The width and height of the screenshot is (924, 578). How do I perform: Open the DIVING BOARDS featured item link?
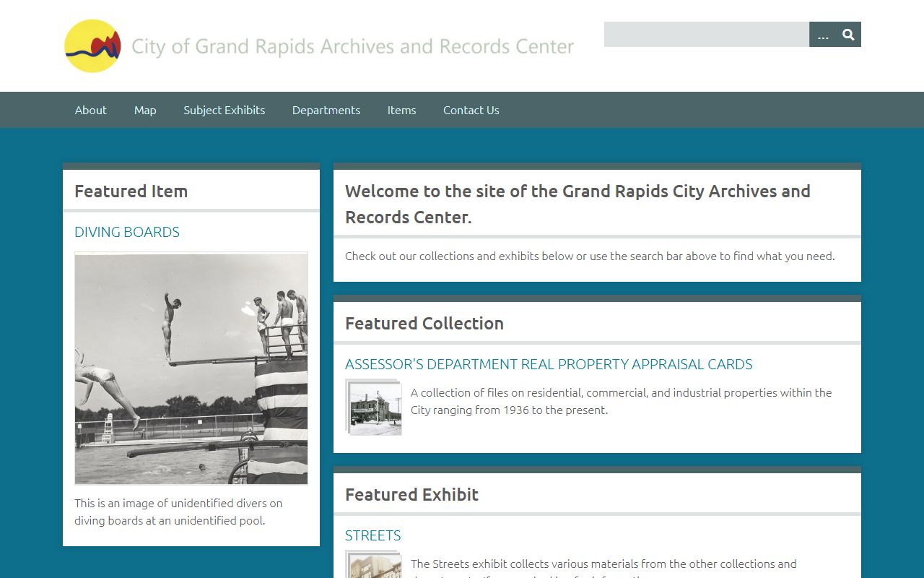point(127,232)
